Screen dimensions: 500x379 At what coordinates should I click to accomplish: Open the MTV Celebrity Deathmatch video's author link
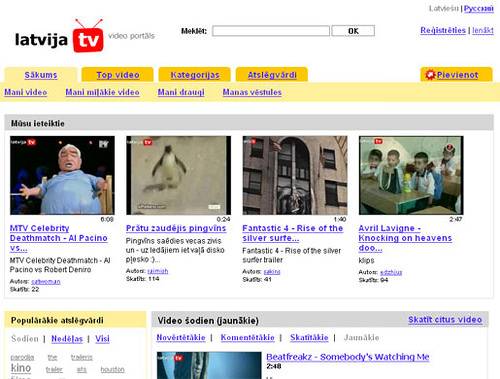[46, 282]
